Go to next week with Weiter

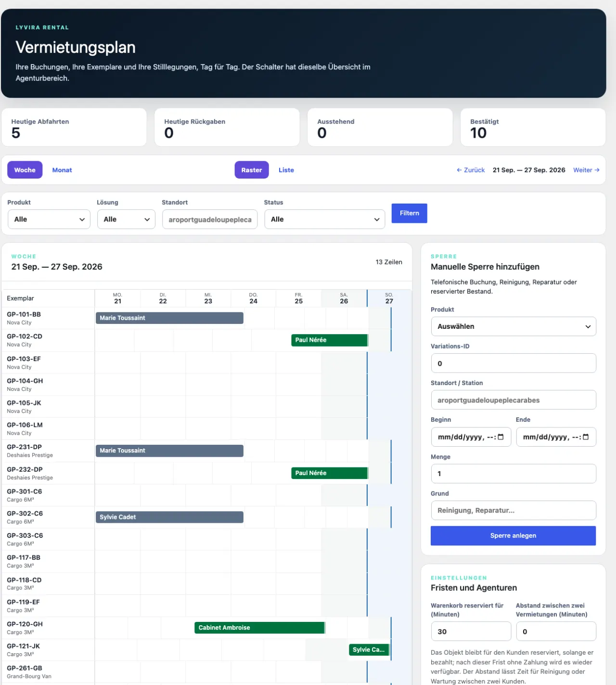pos(586,170)
